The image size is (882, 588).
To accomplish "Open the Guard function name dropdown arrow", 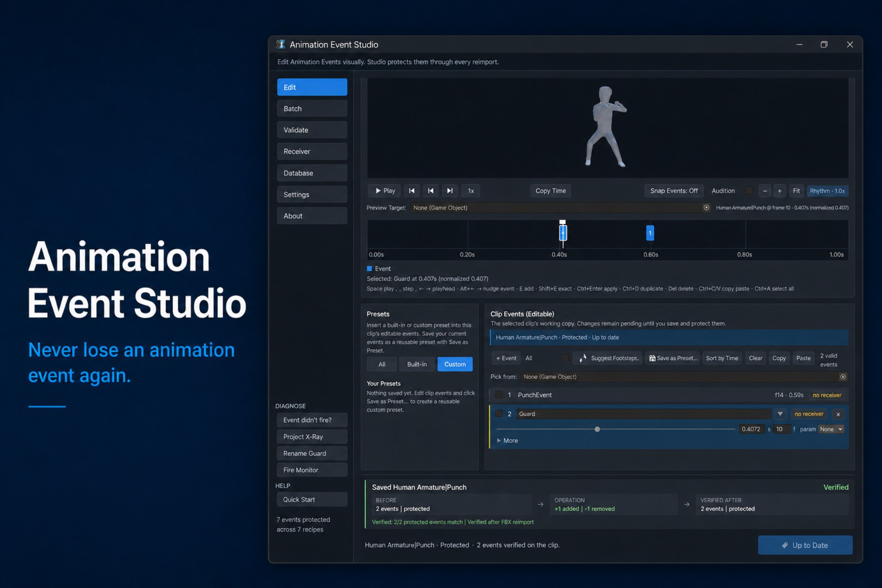I will tap(780, 414).
